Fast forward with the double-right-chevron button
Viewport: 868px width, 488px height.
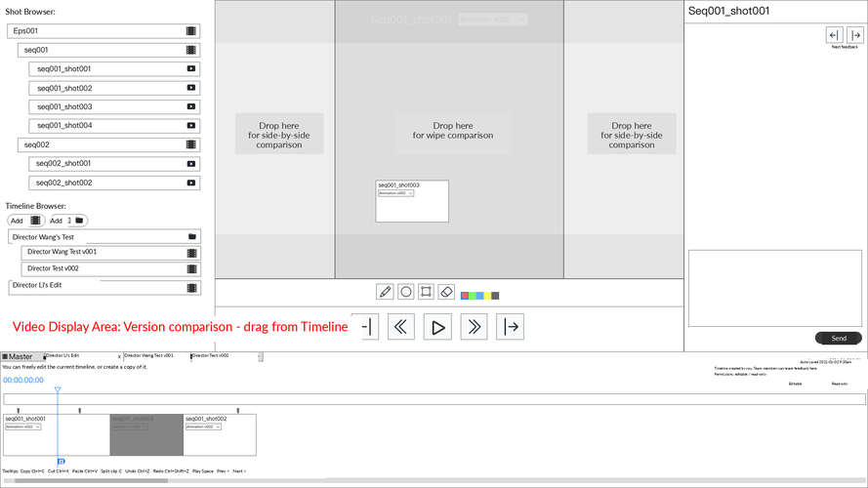(x=474, y=327)
